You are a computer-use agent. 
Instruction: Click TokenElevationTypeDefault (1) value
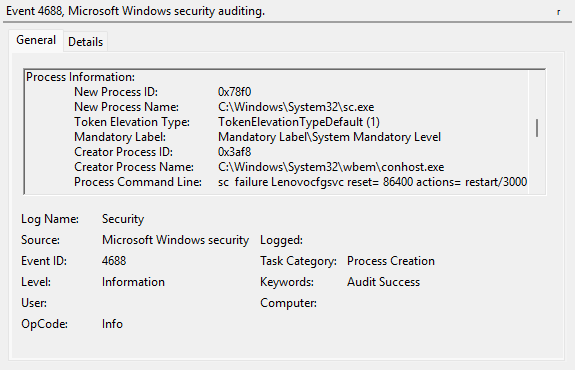(299, 122)
